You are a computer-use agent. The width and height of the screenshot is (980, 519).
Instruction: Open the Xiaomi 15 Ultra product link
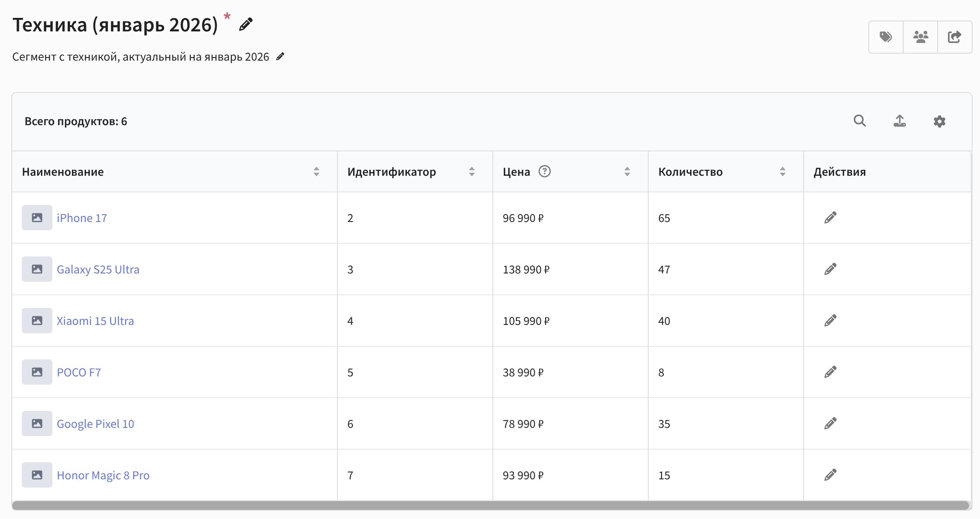pyautogui.click(x=95, y=321)
